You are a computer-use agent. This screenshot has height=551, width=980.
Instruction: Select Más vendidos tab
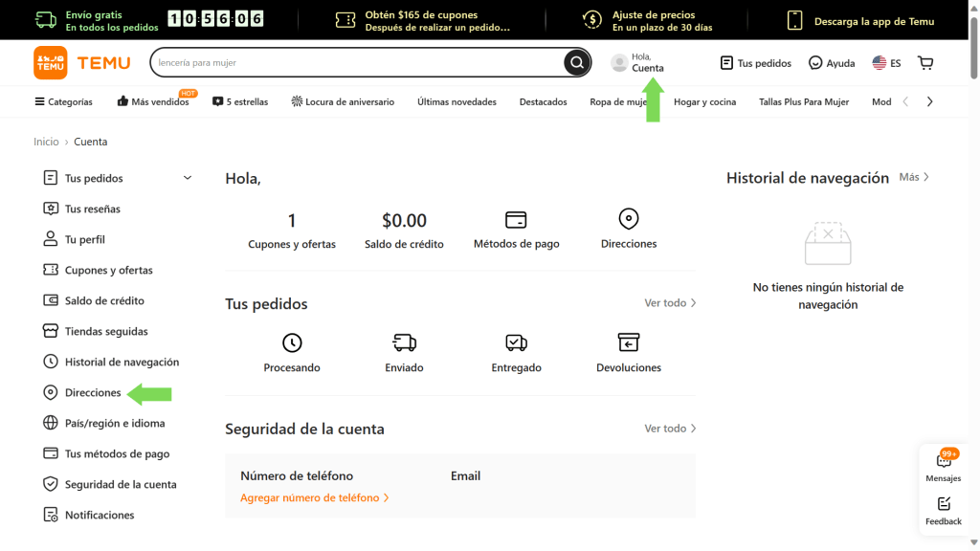pyautogui.click(x=154, y=101)
